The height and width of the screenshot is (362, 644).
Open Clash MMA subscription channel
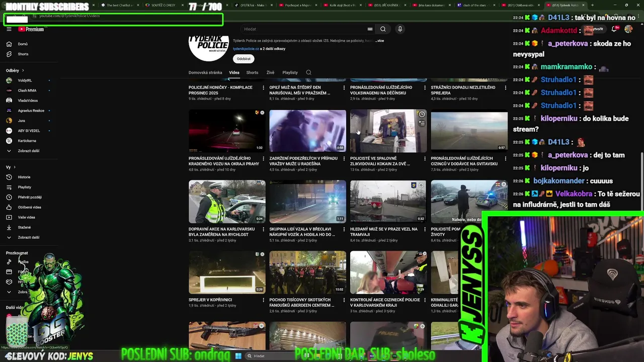27,90
